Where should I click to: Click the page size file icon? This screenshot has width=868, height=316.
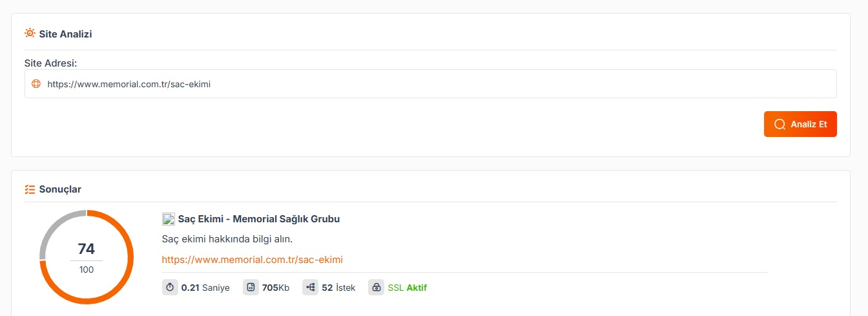point(251,288)
